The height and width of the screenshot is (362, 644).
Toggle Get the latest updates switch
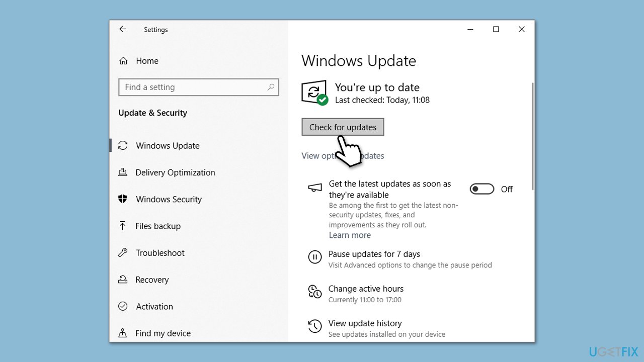pyautogui.click(x=482, y=189)
